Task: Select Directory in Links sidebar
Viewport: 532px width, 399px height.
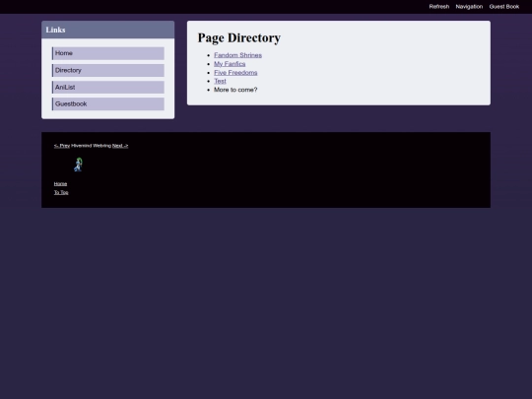Action: pyautogui.click(x=108, y=70)
